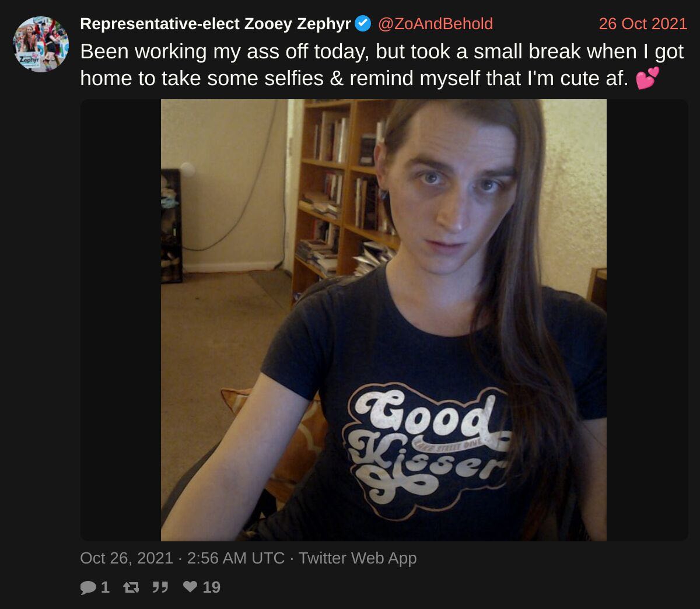Click the retweet arrows icon
700x609 pixels.
tap(131, 587)
